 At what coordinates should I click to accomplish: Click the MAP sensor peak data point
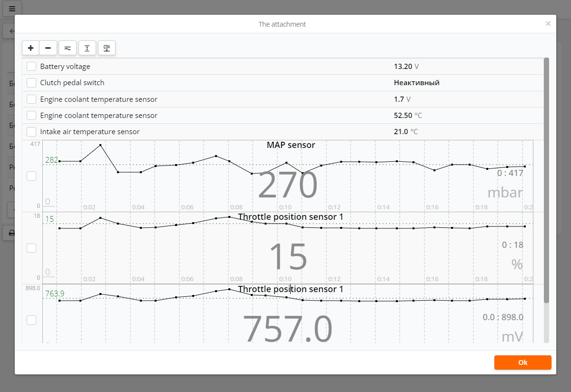(x=100, y=145)
